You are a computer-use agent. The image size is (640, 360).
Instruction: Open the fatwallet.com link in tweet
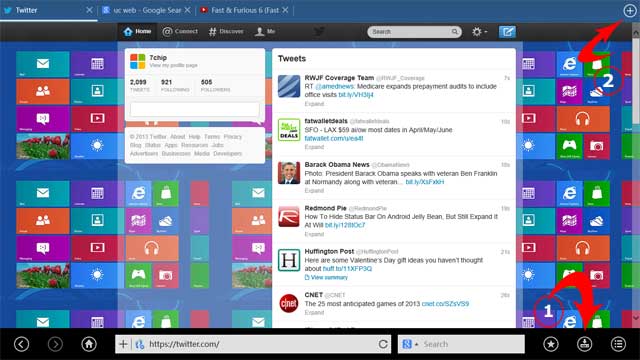pos(333,138)
